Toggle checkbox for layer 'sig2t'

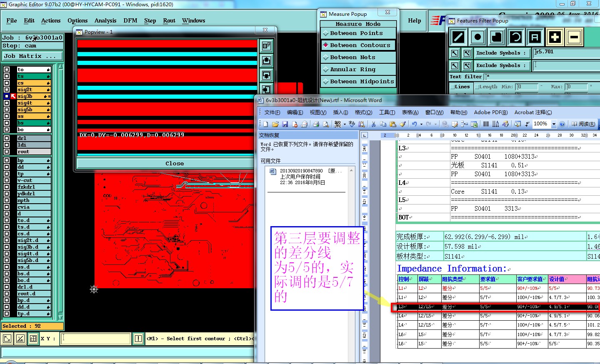coord(7,90)
